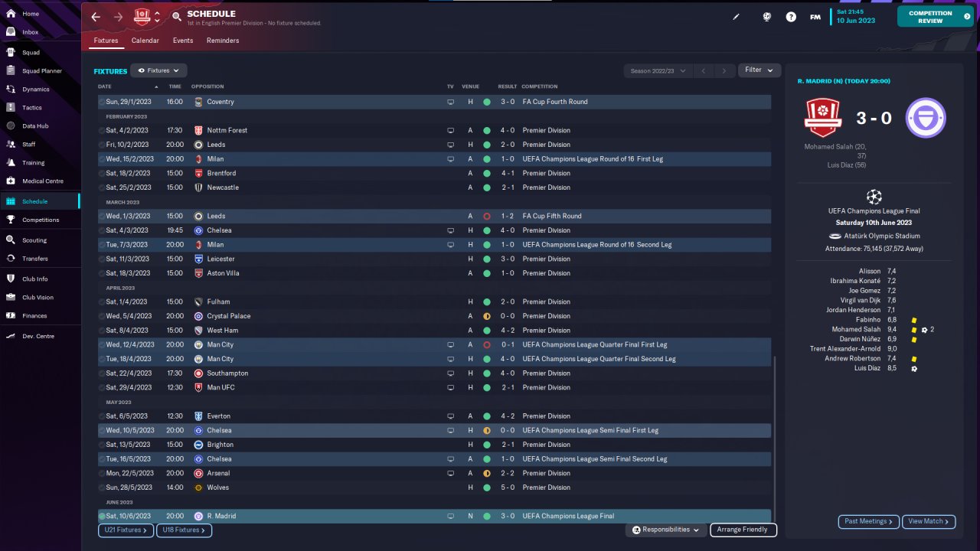The image size is (980, 551).
Task: Click the Competition Review button
Action: tap(935, 17)
